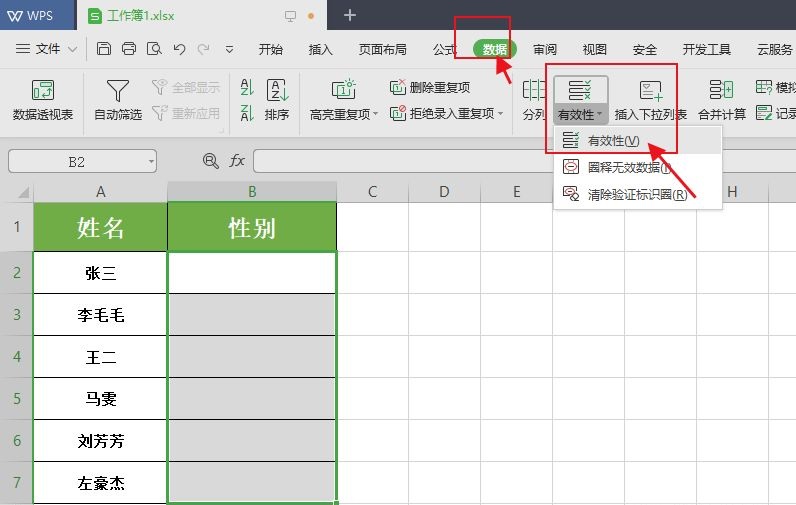Click the 有效性 ribbon button
This screenshot has height=505, width=796.
pyautogui.click(x=580, y=100)
